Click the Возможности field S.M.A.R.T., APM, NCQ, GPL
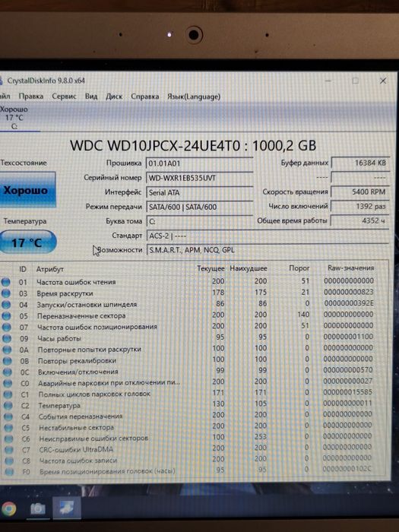This screenshot has height=532, width=399. [268, 250]
